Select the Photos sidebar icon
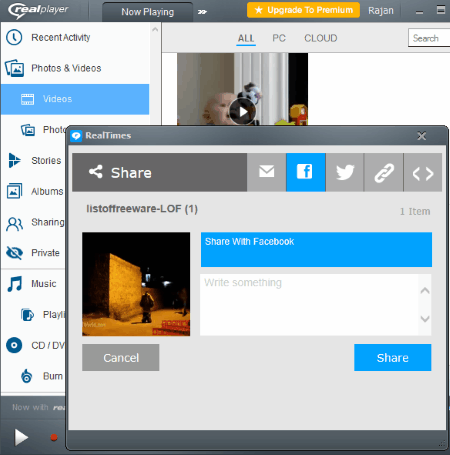The width and height of the screenshot is (450, 455). (x=28, y=130)
